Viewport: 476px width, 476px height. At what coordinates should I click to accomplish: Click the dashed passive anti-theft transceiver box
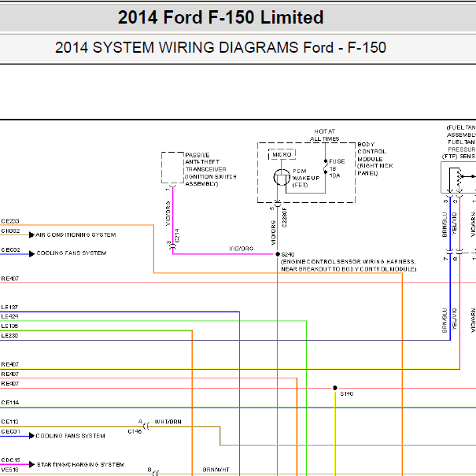172,168
